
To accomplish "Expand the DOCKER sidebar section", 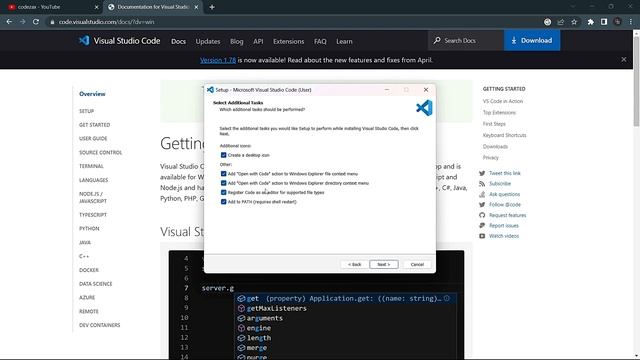I will click(x=89, y=270).
